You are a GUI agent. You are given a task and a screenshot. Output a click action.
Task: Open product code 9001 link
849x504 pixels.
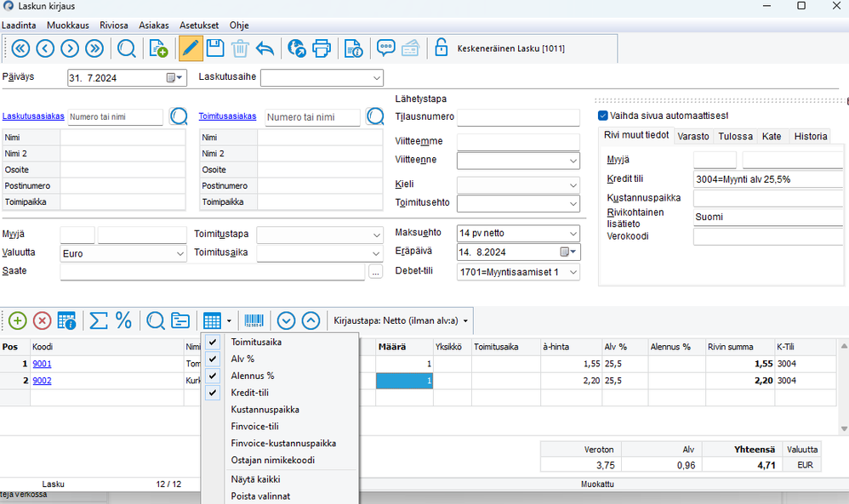[x=42, y=364]
